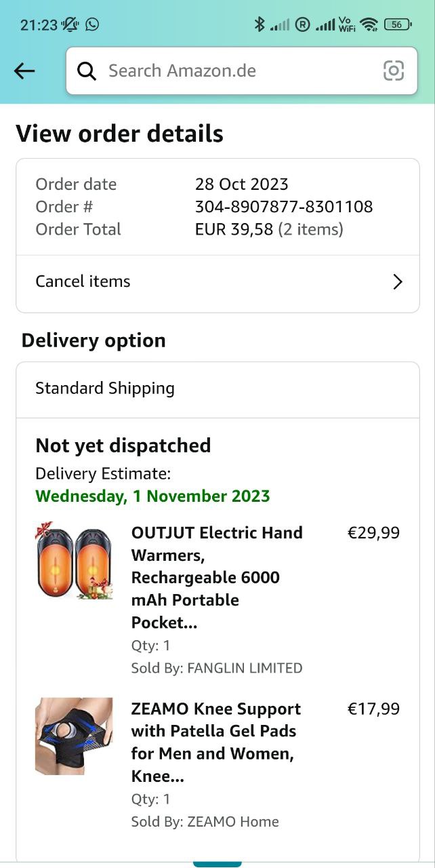Tap the order number 304-8907877-8301108
Screen dimensions: 435x868
click(284, 207)
